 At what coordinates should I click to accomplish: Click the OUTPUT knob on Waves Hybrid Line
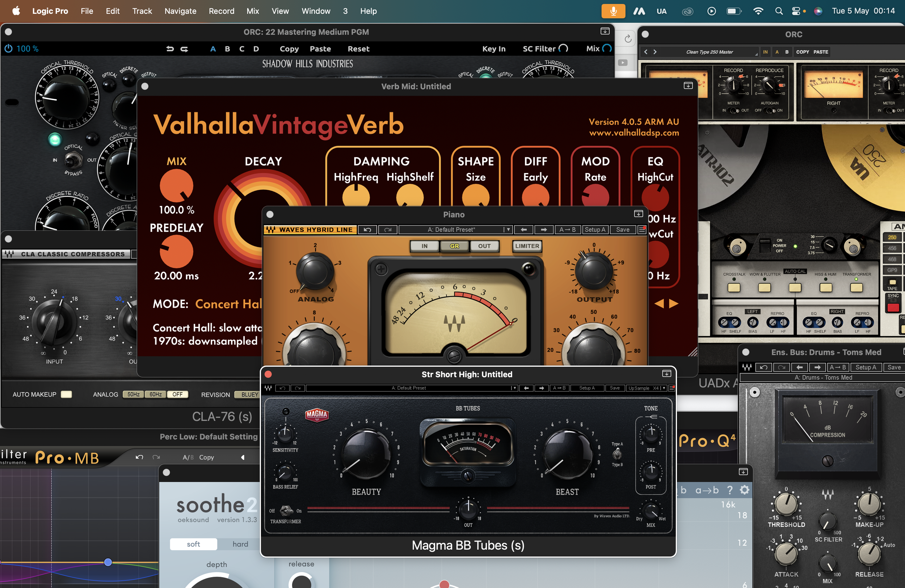click(594, 272)
